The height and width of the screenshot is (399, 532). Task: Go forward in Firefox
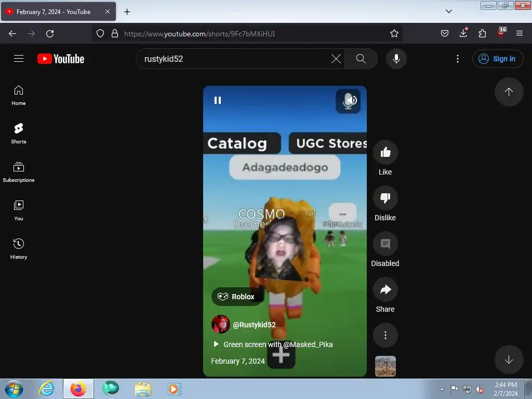pos(31,34)
